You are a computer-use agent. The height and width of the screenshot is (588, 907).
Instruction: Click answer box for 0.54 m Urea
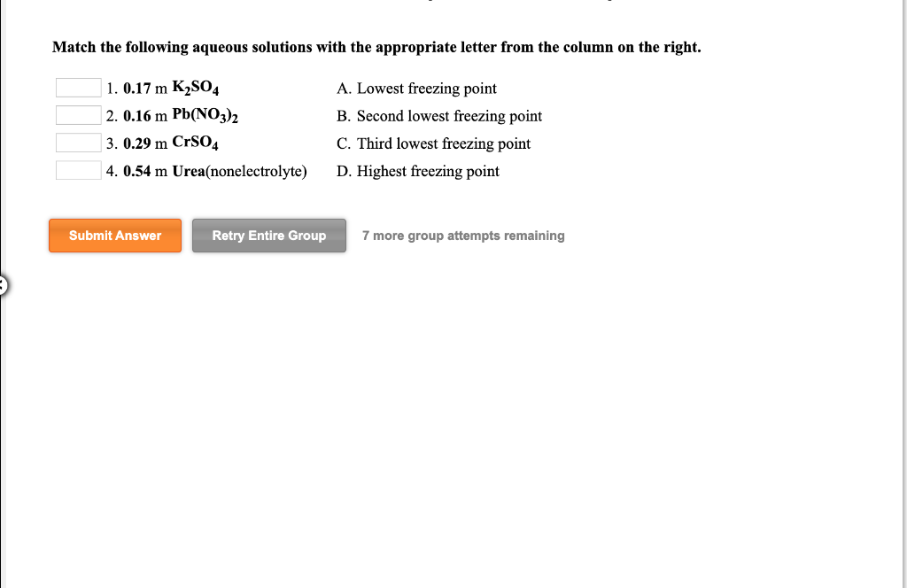point(78,169)
